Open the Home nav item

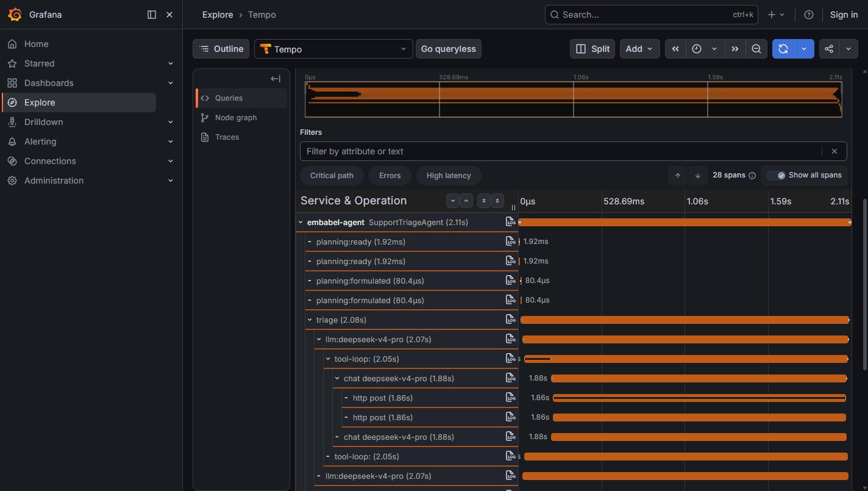[36, 44]
